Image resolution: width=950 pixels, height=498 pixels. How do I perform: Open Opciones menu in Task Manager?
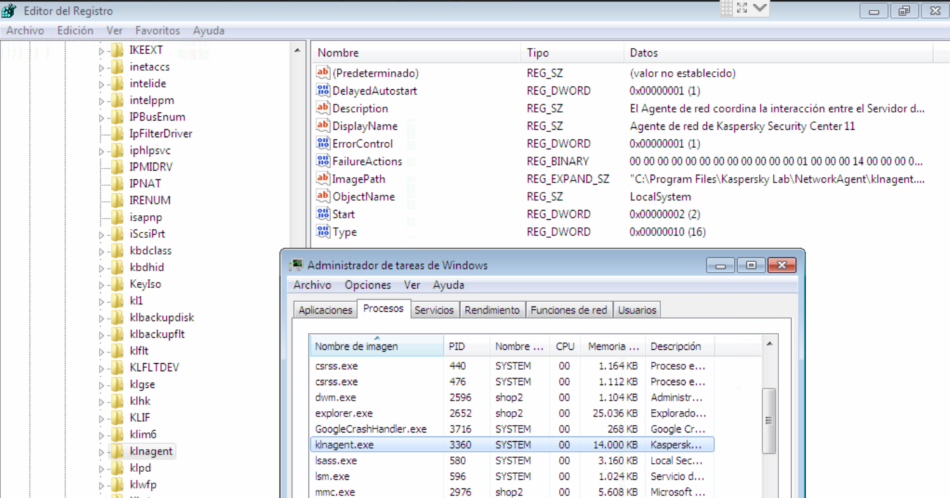[x=367, y=285]
